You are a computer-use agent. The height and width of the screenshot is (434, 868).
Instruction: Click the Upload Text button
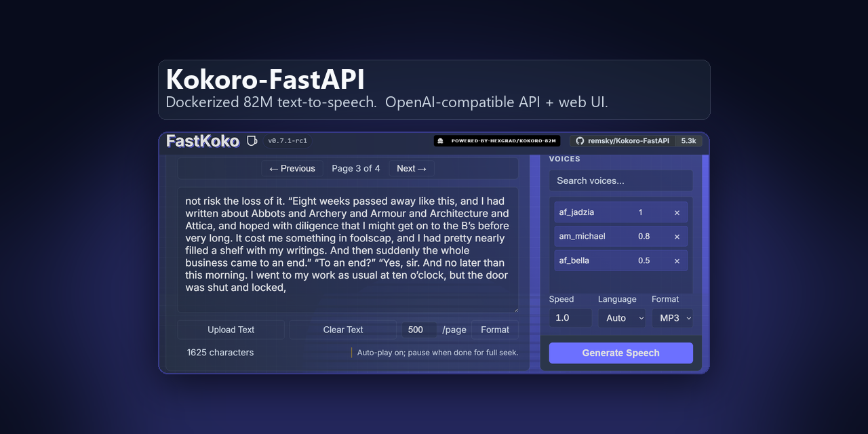(x=231, y=330)
